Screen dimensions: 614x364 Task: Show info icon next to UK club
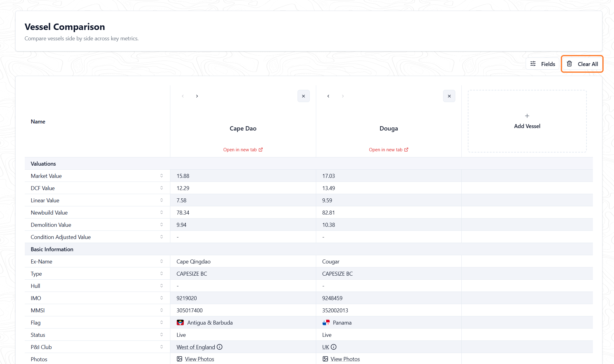(x=334, y=347)
